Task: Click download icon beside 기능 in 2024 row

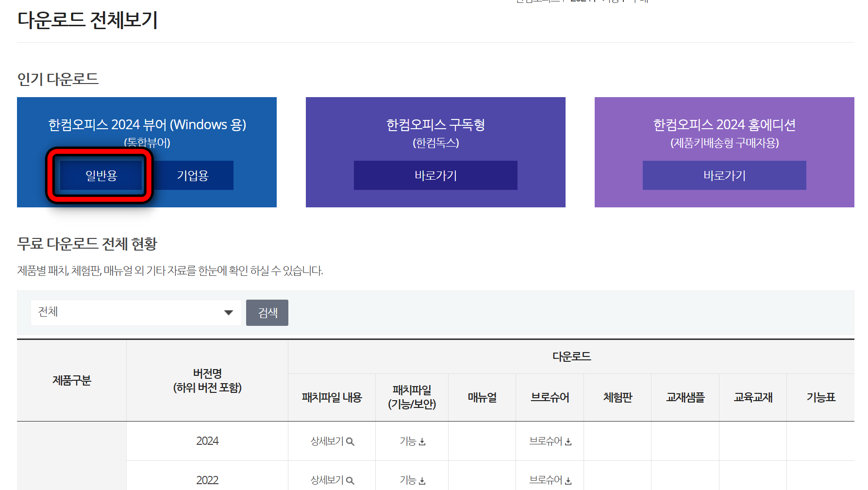Action: click(x=422, y=442)
